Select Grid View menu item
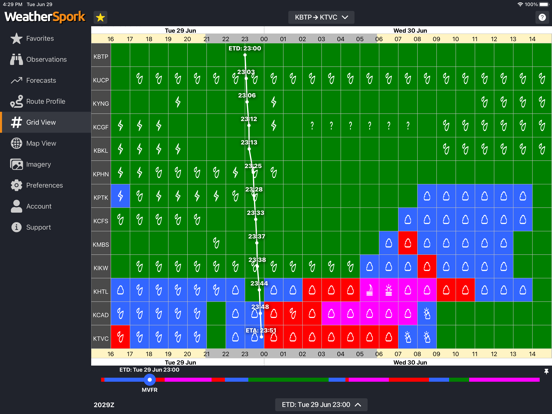 (x=45, y=123)
